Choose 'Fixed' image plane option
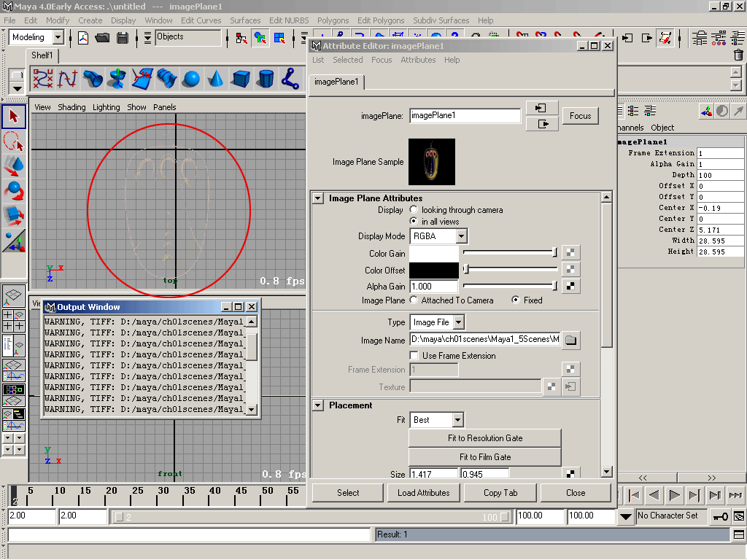Image resolution: width=747 pixels, height=560 pixels. point(516,300)
